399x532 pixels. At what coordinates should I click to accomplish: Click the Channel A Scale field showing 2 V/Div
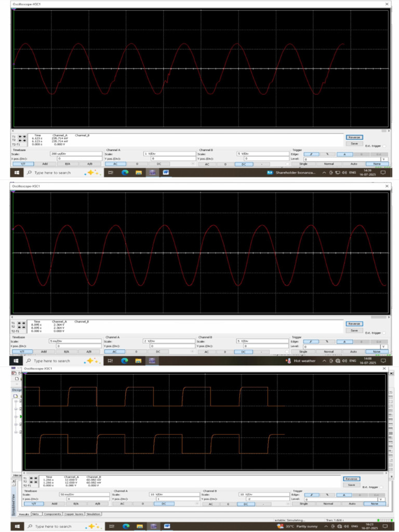pyautogui.click(x=169, y=341)
